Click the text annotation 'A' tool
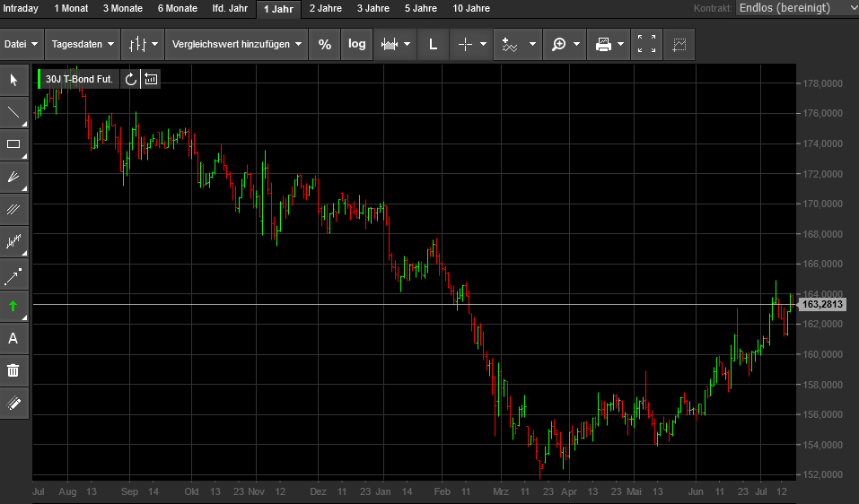 (x=13, y=338)
